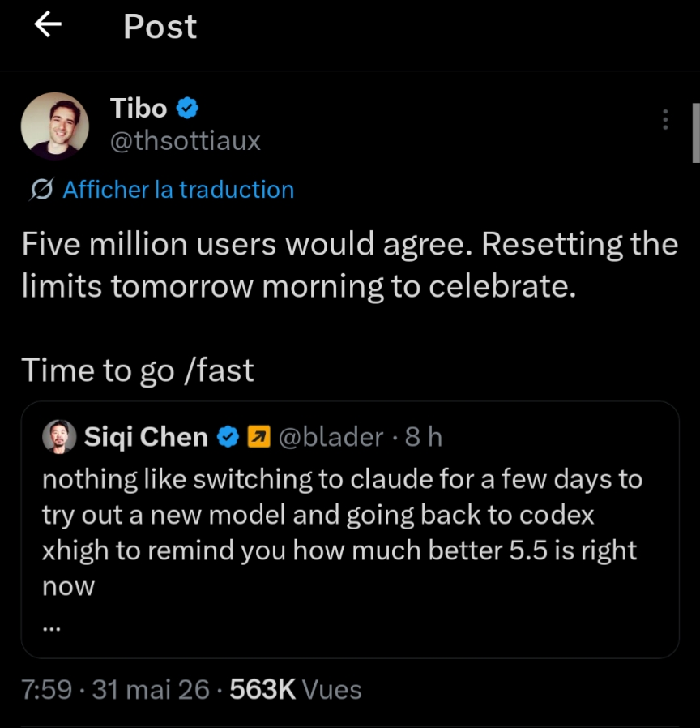Tap the Tibo display name
Viewport: 700px width, 728px height.
pos(139,108)
